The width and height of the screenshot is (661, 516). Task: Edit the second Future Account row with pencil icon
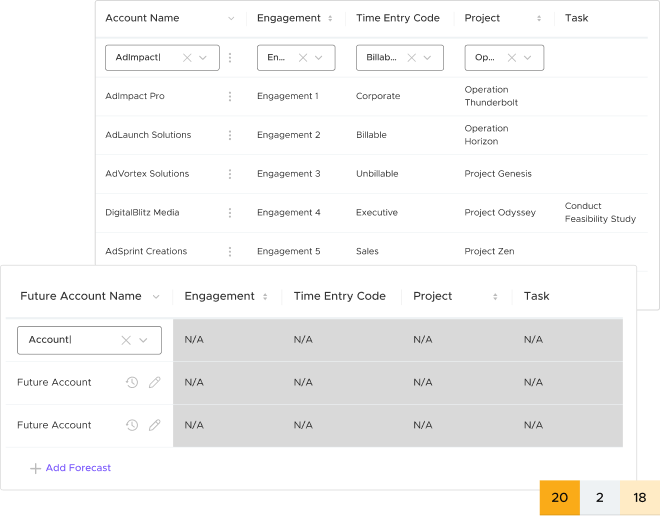[x=154, y=425]
